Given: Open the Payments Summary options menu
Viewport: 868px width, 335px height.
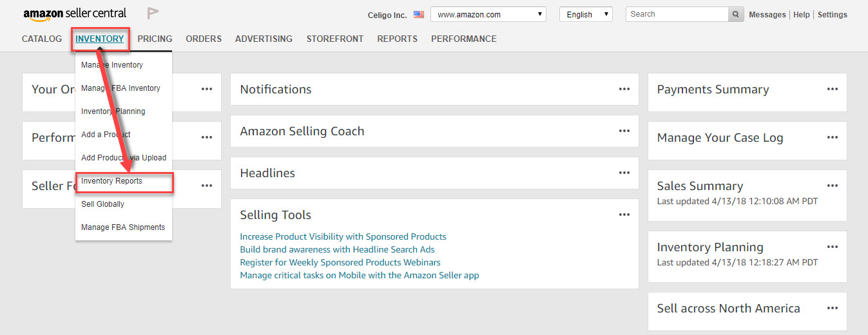Looking at the screenshot, I should pyautogui.click(x=833, y=89).
